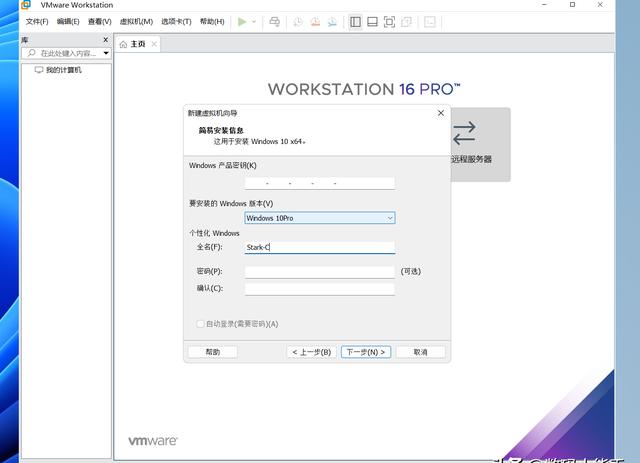The image size is (640, 463).
Task: Open the 编辑(E) menu
Action: pyautogui.click(x=68, y=22)
